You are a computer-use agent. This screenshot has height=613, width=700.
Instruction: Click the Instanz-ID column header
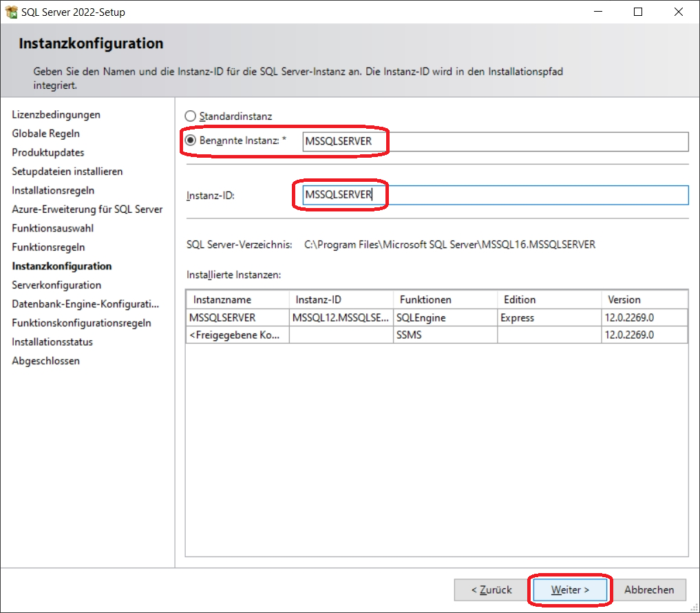tap(341, 300)
